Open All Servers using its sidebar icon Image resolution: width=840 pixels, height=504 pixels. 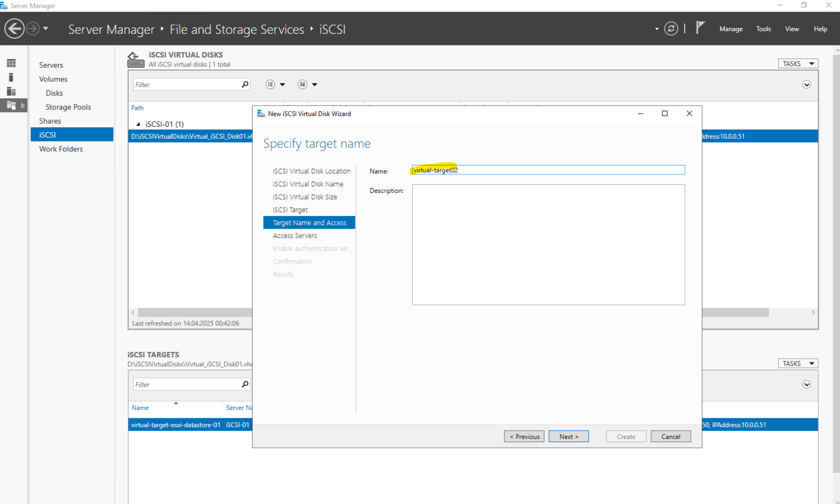pos(11,91)
